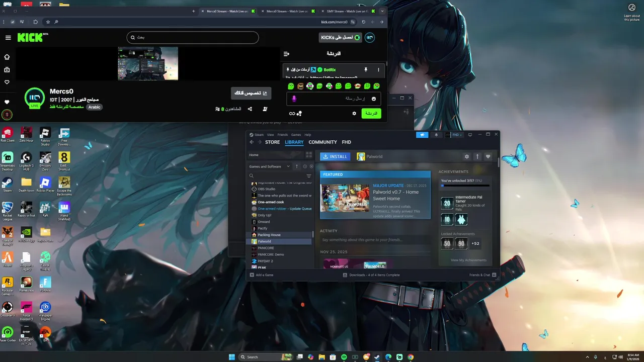Screen dimensions: 644x362
Task: Open the Kick chat settings gear
Action: coord(354,114)
